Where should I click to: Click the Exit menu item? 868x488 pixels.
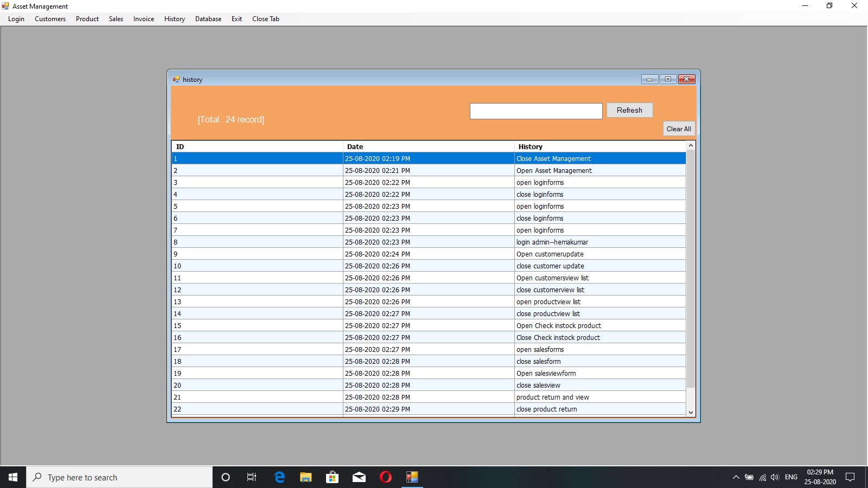[x=237, y=19]
